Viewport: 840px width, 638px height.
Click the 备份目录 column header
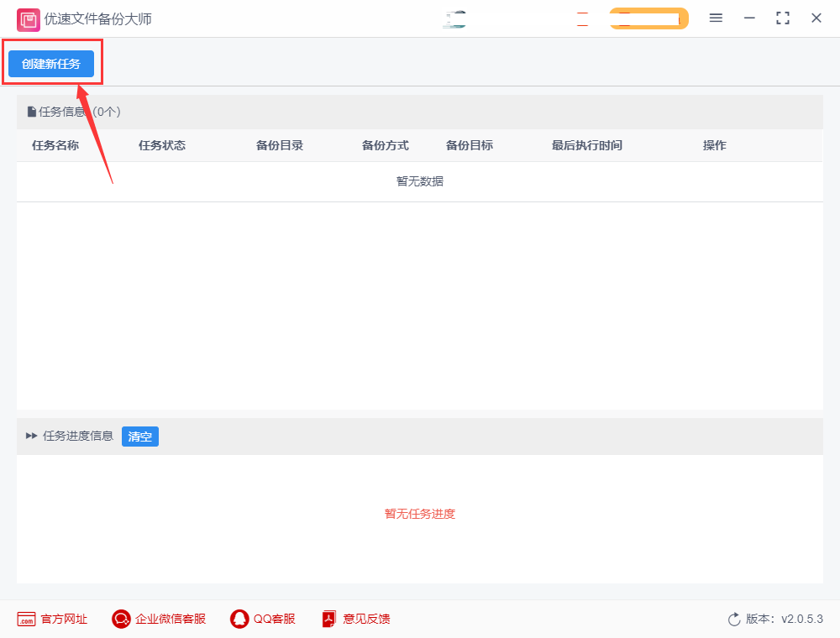[280, 145]
